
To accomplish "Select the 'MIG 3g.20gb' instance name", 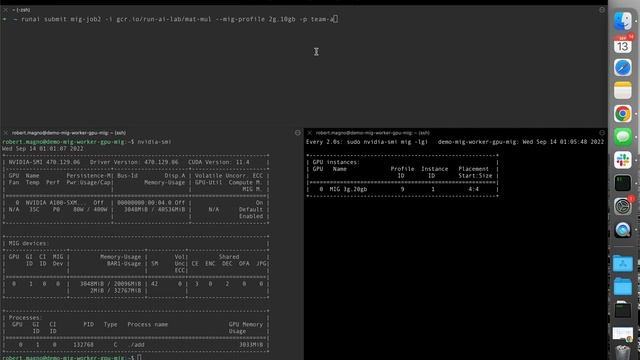I will coord(348,189).
